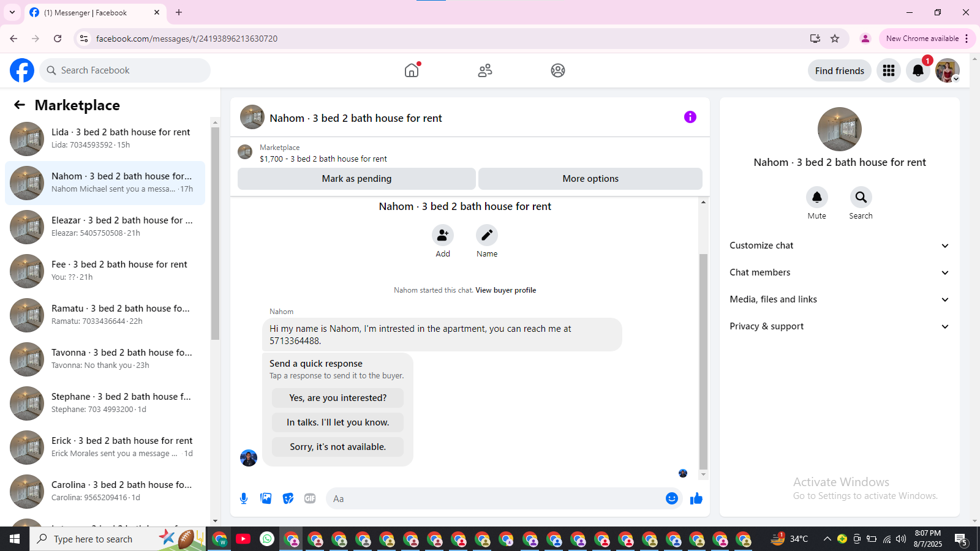Open the Chrome tab search dropdown
This screenshot has height=551, width=980.
[x=12, y=12]
